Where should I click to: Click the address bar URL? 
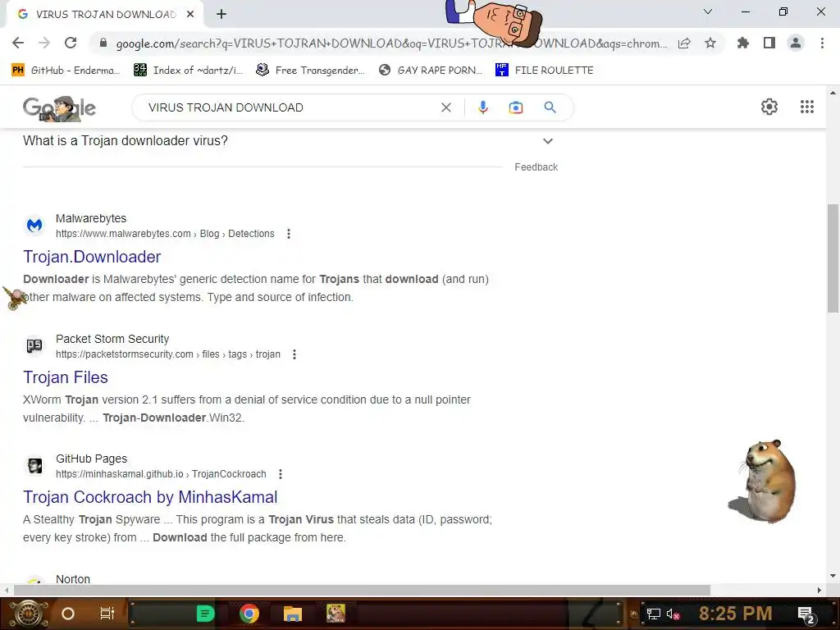[x=391, y=43]
